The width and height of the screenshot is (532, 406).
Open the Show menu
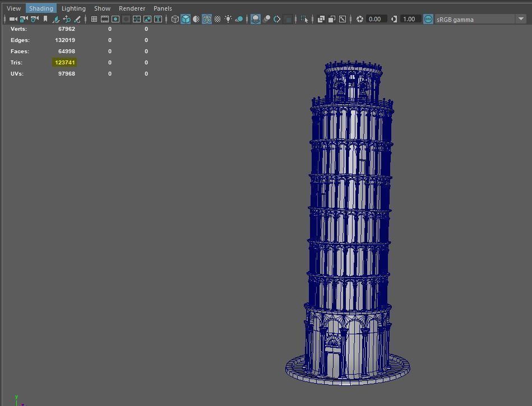click(102, 8)
